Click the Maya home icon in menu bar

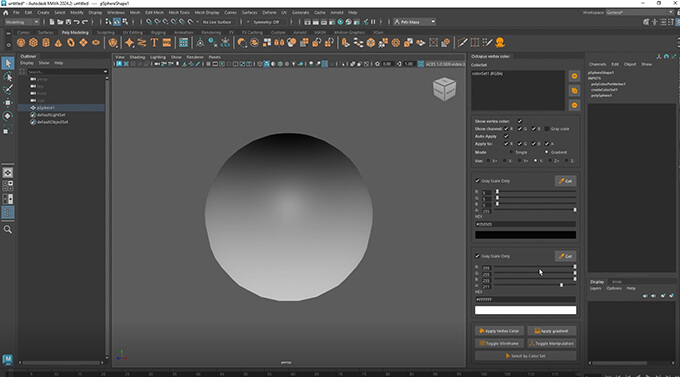[6, 13]
